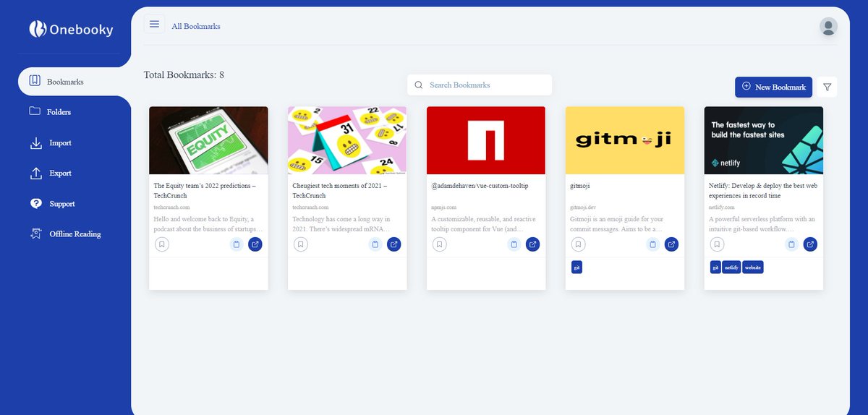Click the git tag on Netlify card
The width and height of the screenshot is (868, 415).
(x=715, y=268)
